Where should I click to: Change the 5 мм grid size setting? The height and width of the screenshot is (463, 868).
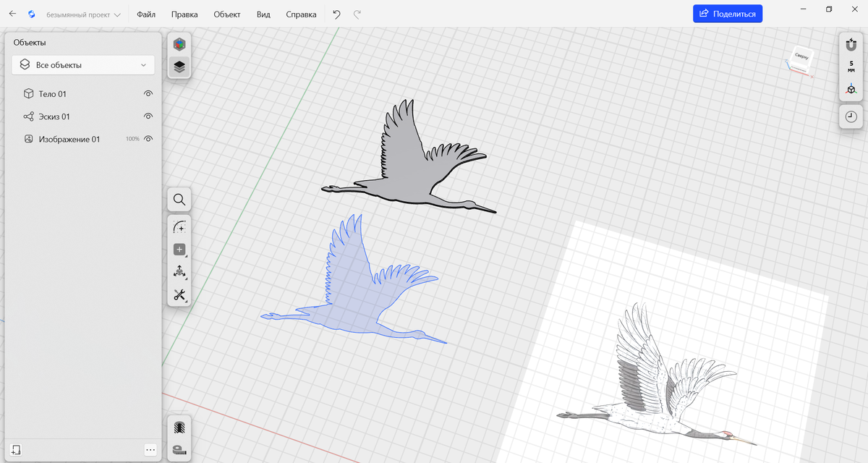click(x=851, y=67)
